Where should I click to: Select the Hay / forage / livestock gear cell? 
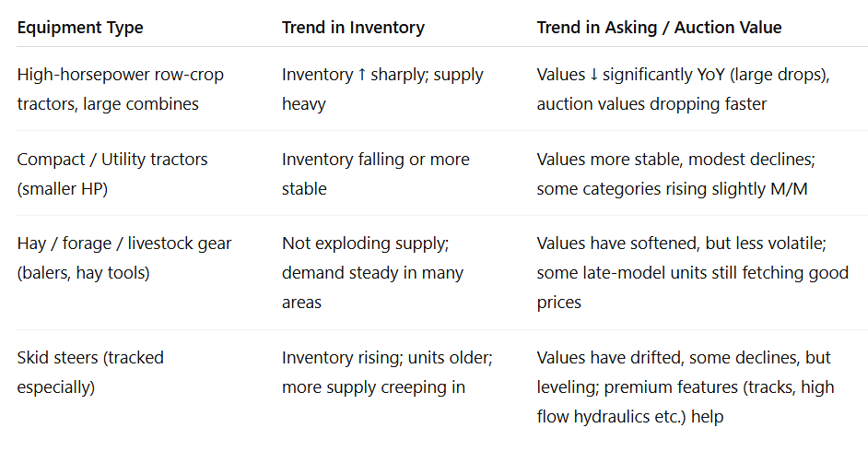[123, 258]
